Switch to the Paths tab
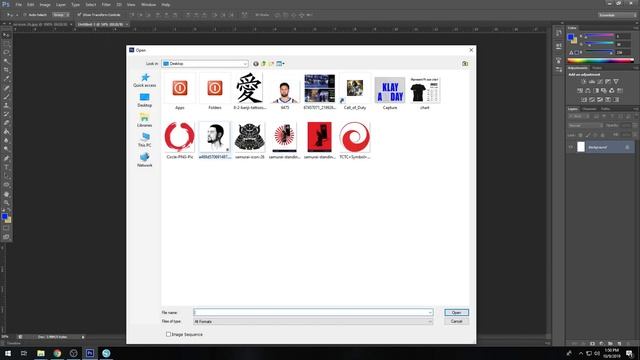The image size is (640, 360). (605, 109)
